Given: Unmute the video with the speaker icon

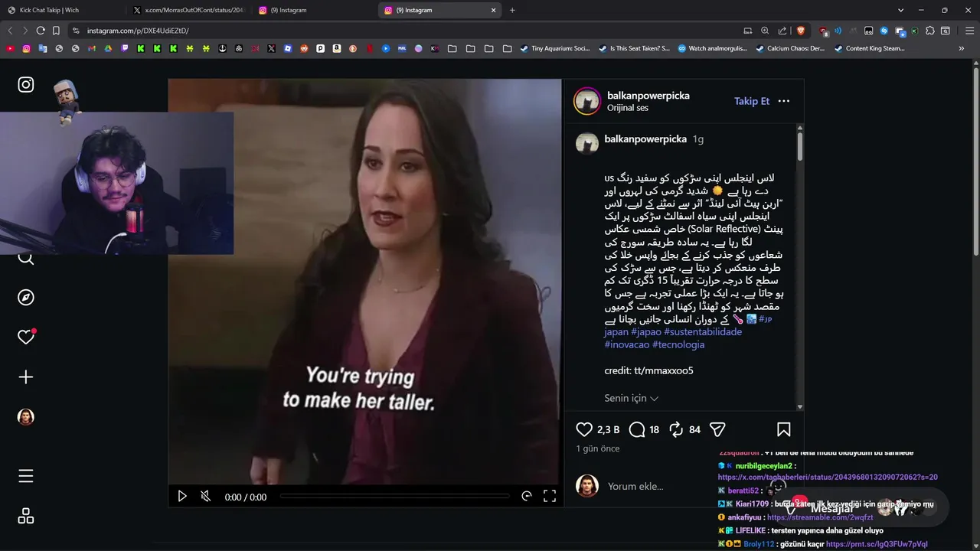Looking at the screenshot, I should tap(205, 496).
